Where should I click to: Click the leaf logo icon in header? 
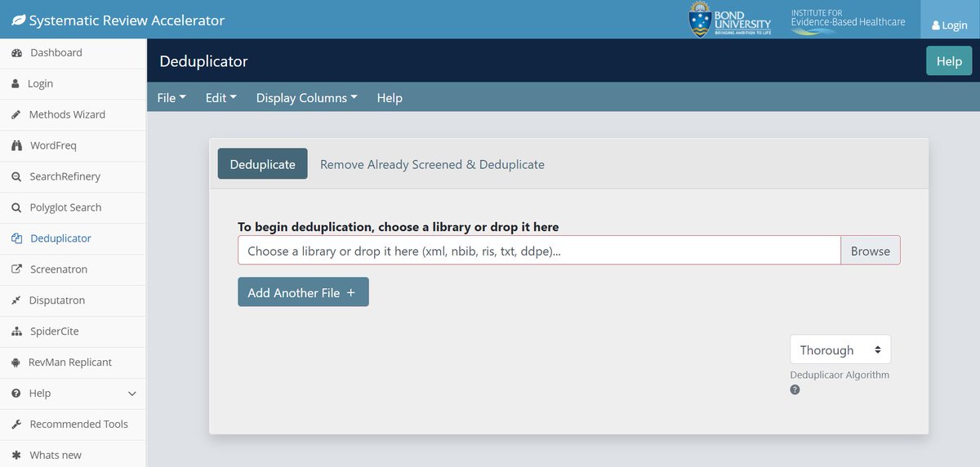(x=18, y=20)
